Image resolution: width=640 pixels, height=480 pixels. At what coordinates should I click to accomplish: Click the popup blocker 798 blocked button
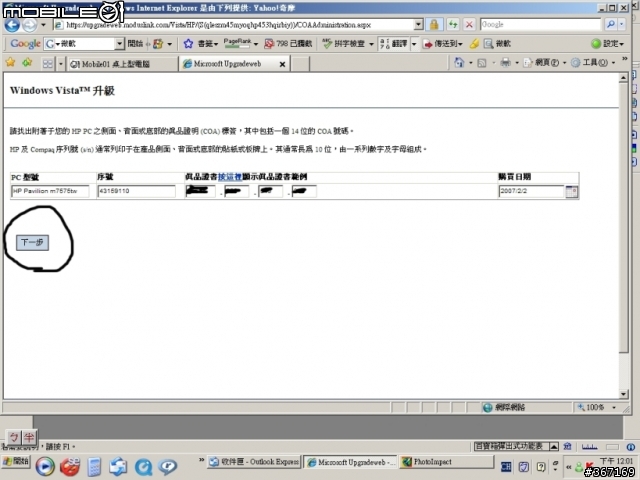pyautogui.click(x=288, y=43)
